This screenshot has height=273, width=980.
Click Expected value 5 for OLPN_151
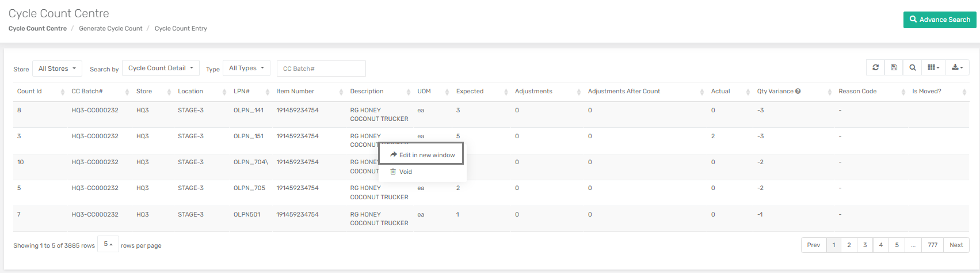coord(458,136)
